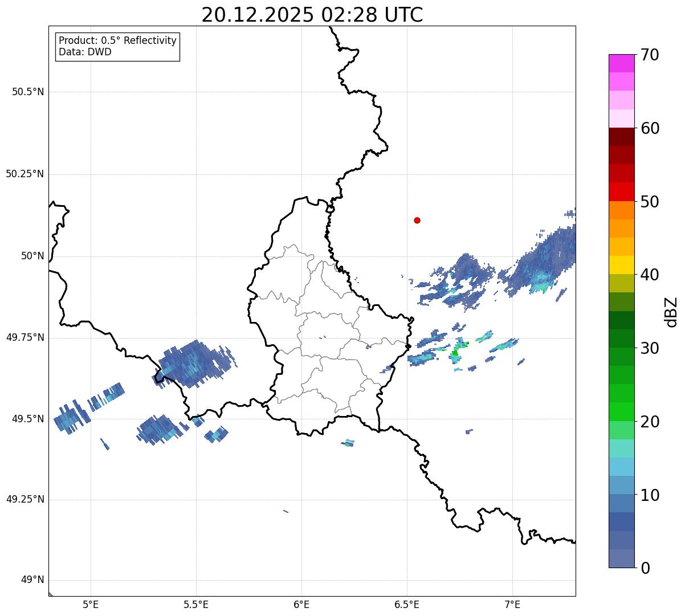Click the green radar echo cell near 49.7°N 6.7°E
The height and width of the screenshot is (616, 685).
pos(455,354)
